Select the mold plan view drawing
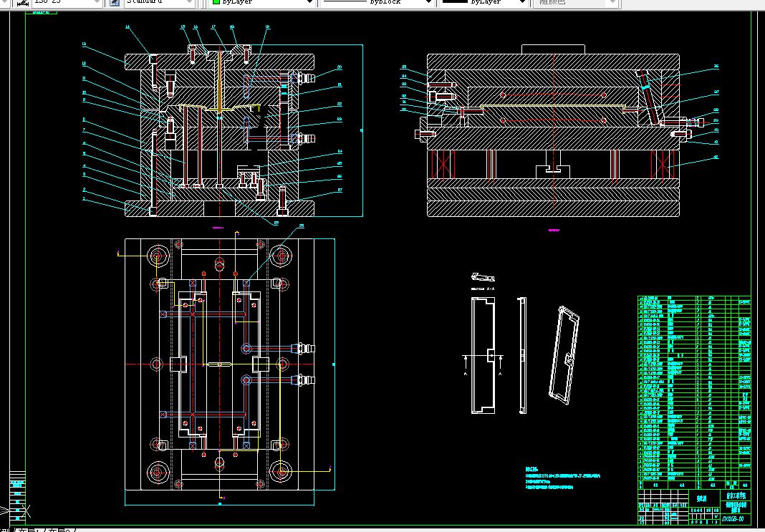 click(219, 363)
